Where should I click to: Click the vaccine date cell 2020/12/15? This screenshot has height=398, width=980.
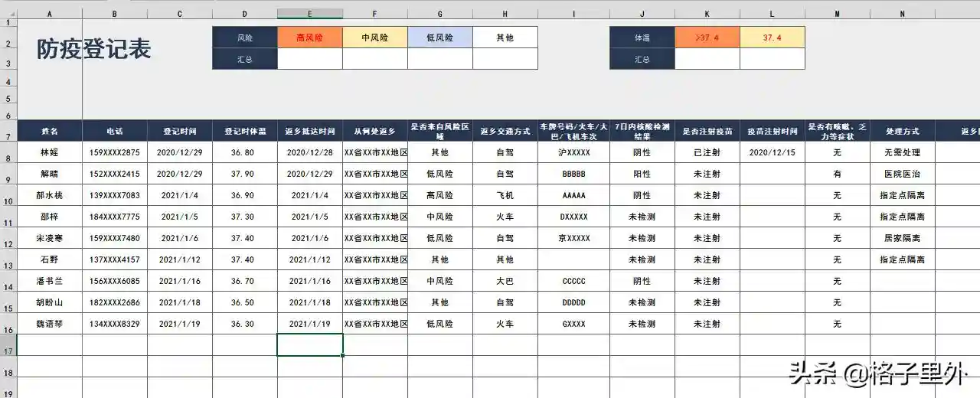coord(773,152)
